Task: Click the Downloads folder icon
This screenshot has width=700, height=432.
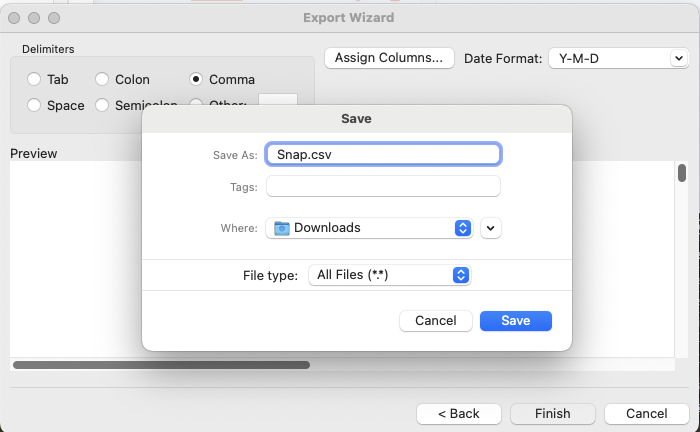Action: pyautogui.click(x=282, y=228)
